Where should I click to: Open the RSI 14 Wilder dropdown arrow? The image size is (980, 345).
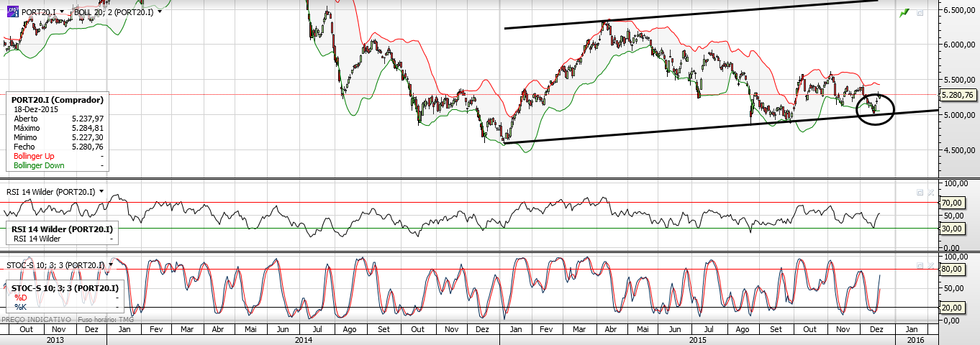click(101, 191)
